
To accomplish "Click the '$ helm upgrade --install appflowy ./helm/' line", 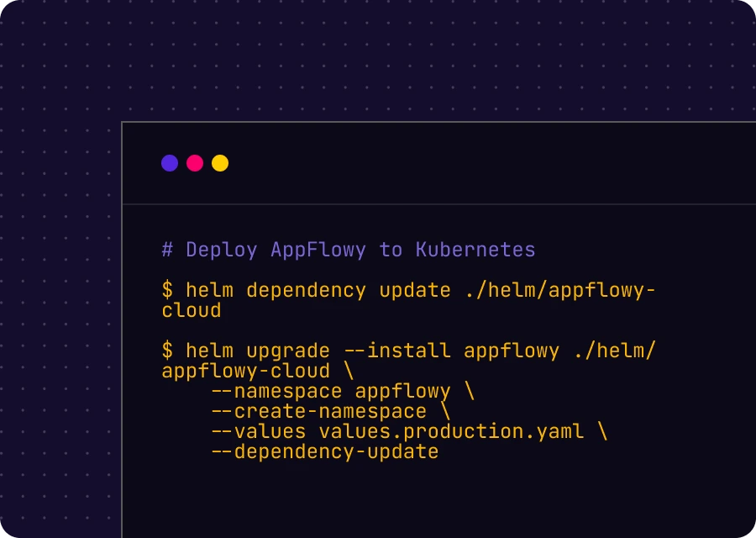I will click(408, 351).
